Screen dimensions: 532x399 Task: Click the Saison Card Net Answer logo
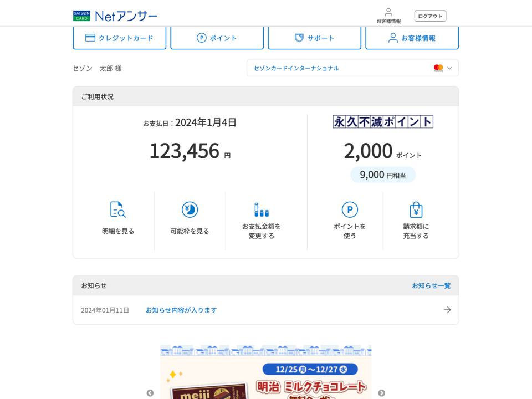click(115, 16)
